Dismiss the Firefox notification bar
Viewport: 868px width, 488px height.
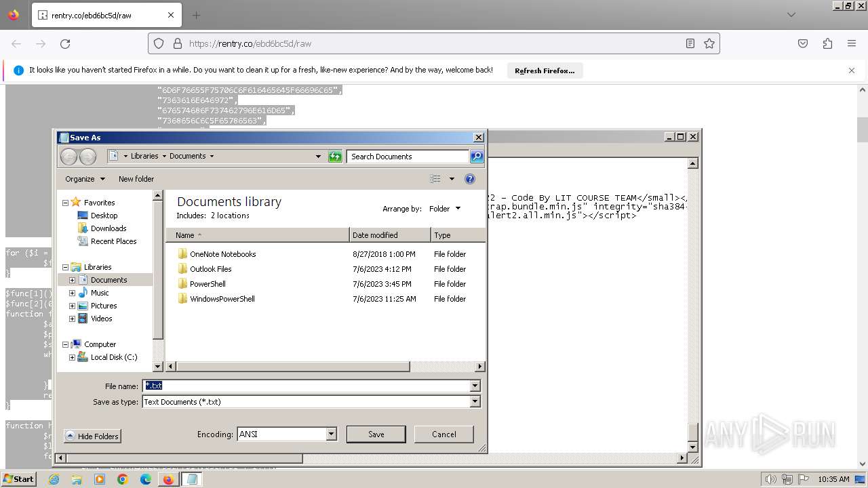pos(852,70)
